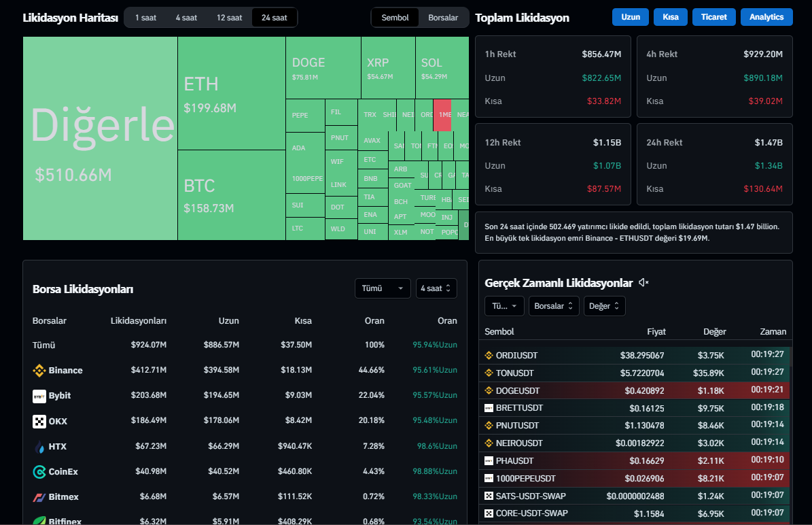Click the ETH tile in liquidation heatmap
The height and width of the screenshot is (525, 812).
[231, 93]
